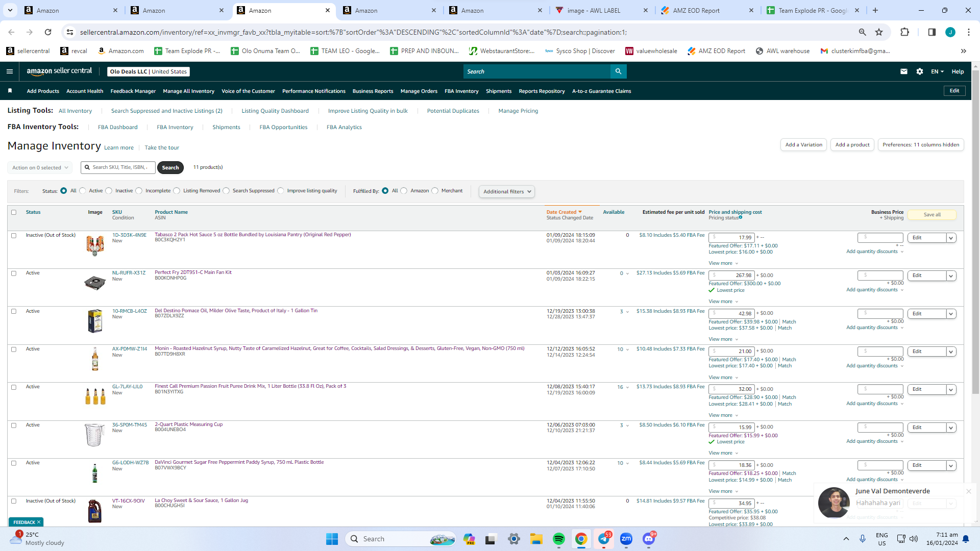Open the Edit dropdown arrow for Tabasco row
The width and height of the screenshot is (980, 551).
pyautogui.click(x=951, y=238)
